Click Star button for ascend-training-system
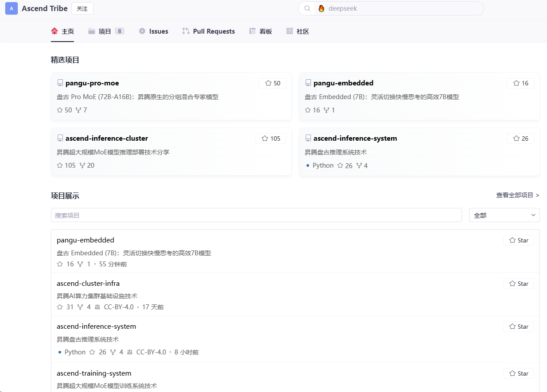The width and height of the screenshot is (547, 392). click(x=519, y=373)
